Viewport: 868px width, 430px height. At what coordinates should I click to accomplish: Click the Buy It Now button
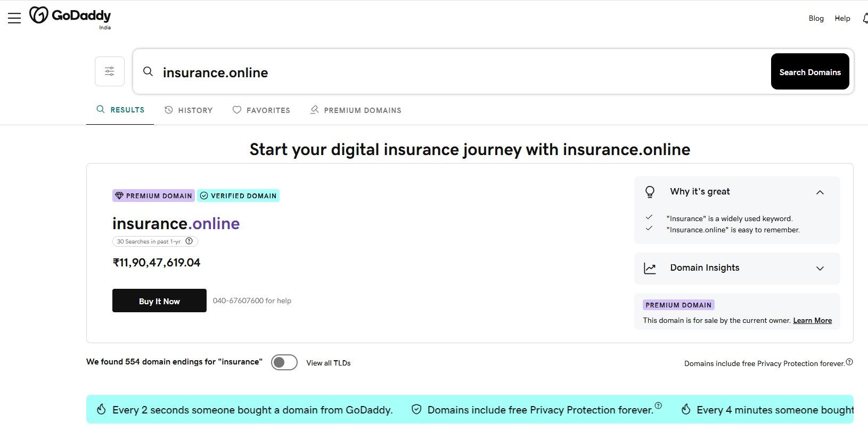click(x=159, y=301)
